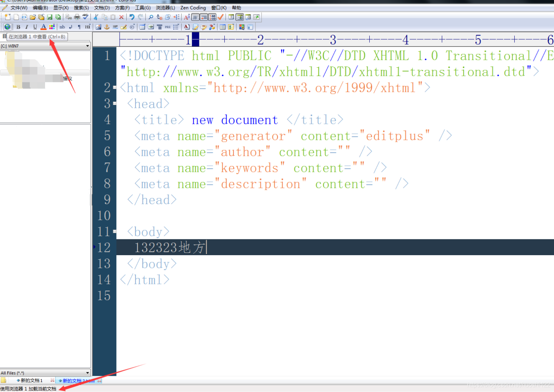Screen dimensions: 554x392
Task: Save the current document
Action: [50, 17]
